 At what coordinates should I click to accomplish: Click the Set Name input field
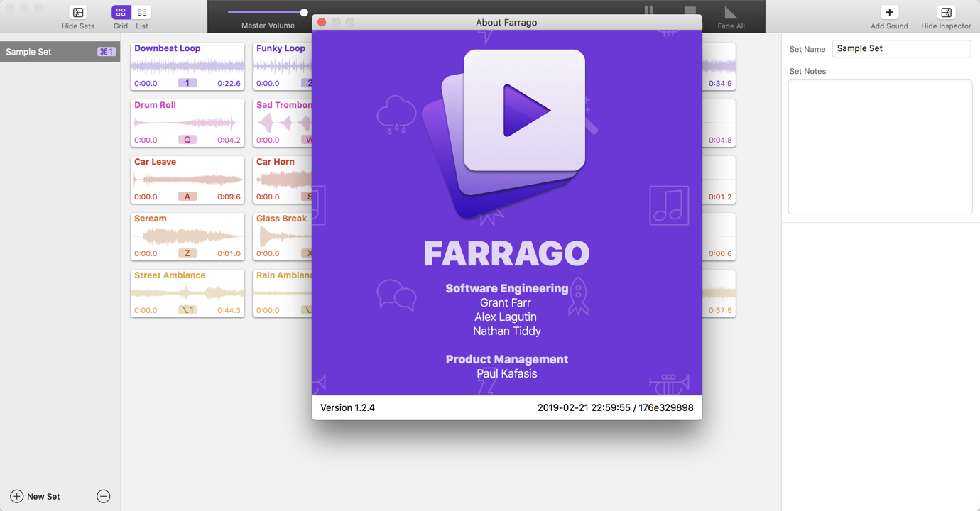(x=901, y=48)
